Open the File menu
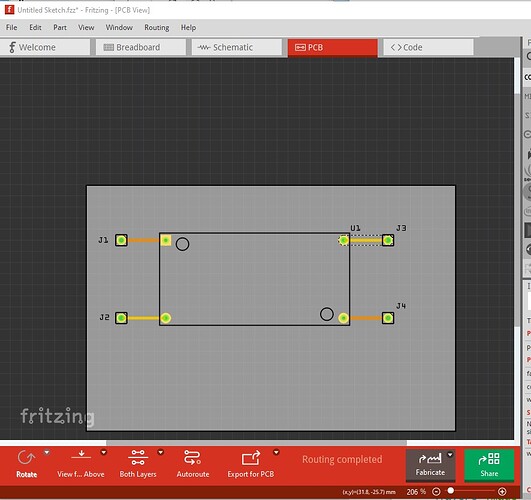 12,27
